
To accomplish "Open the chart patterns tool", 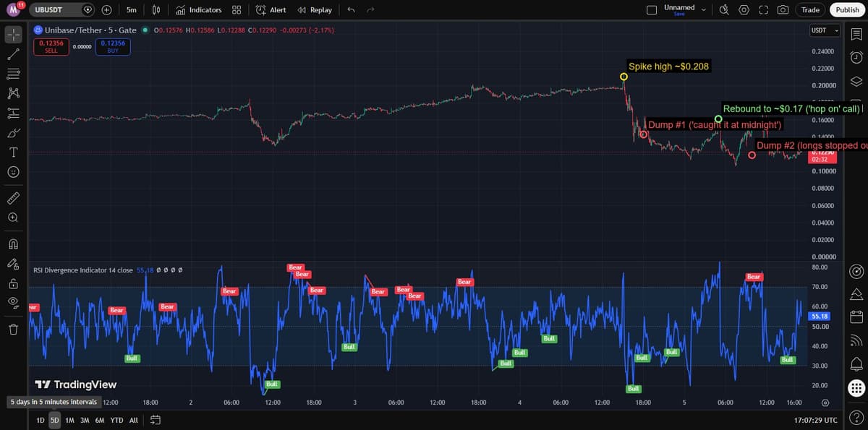I will click(x=12, y=93).
